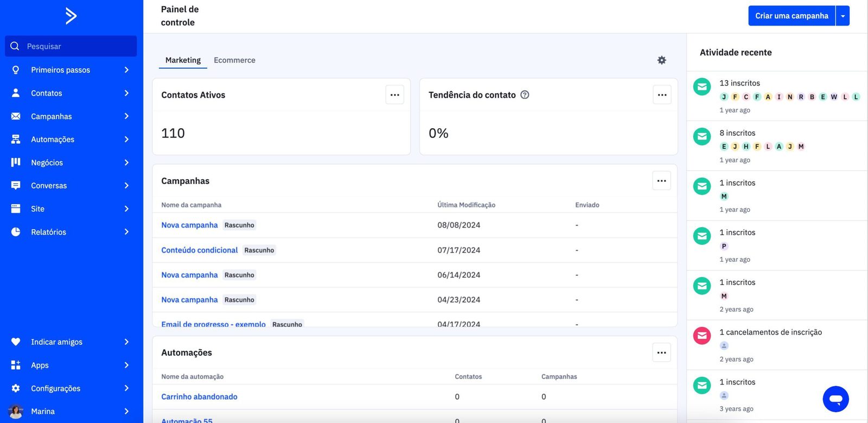
Task: Open the Automações card options menu
Action: click(x=661, y=352)
